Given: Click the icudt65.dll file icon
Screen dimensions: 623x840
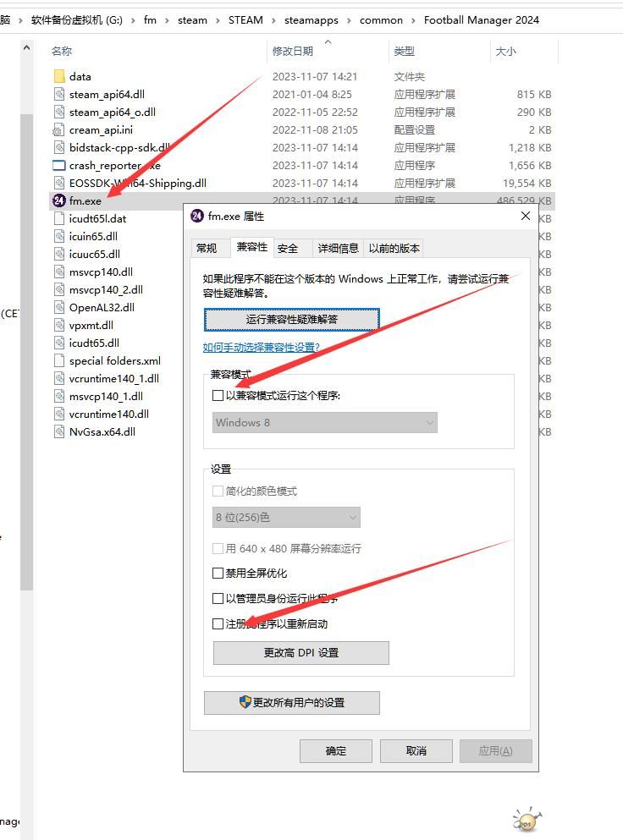Looking at the screenshot, I should (59, 343).
